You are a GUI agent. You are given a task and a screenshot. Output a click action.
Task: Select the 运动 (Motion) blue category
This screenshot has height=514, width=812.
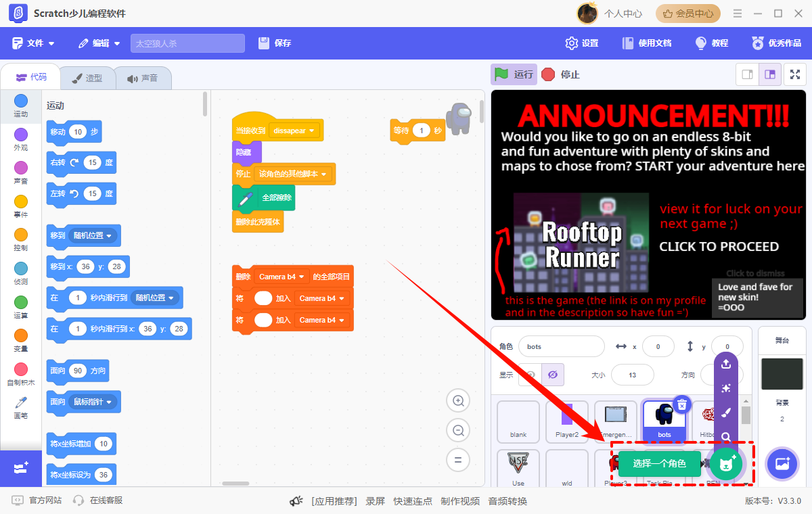[21, 106]
